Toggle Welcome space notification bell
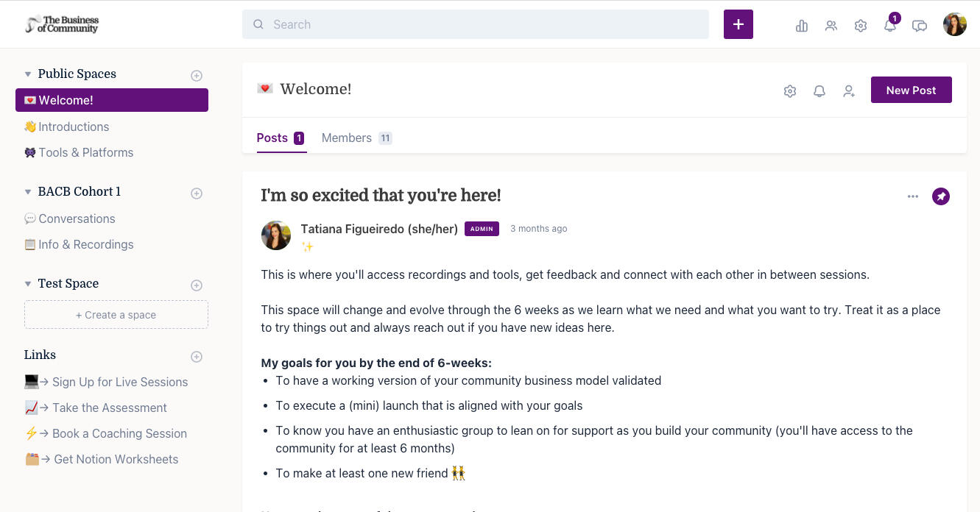This screenshot has width=980, height=512. [x=819, y=91]
